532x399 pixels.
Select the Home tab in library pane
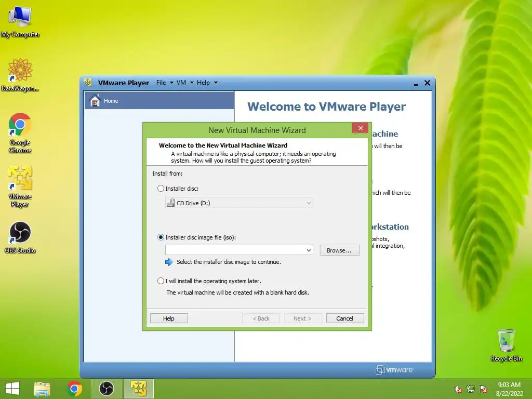click(x=159, y=100)
